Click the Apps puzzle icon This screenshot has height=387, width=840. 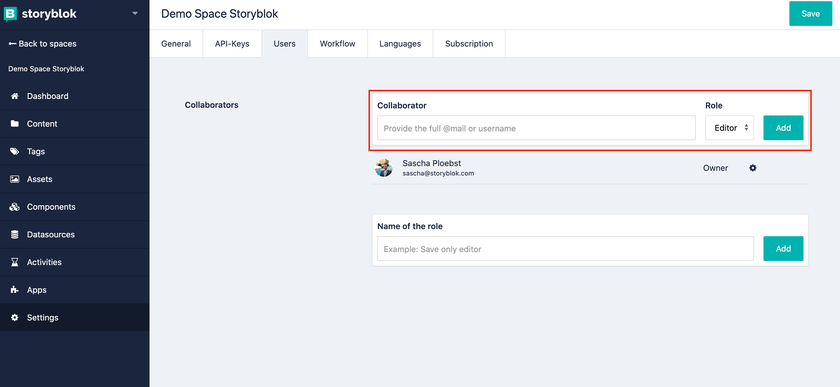tap(14, 290)
